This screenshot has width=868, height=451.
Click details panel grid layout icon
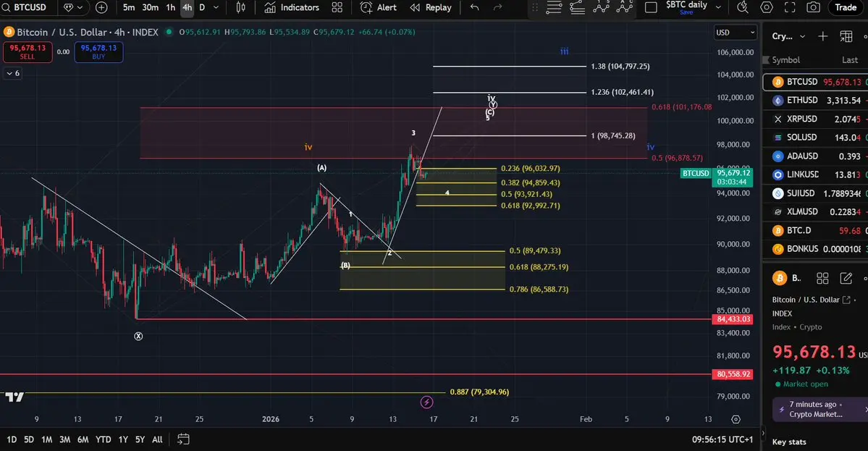tap(822, 278)
